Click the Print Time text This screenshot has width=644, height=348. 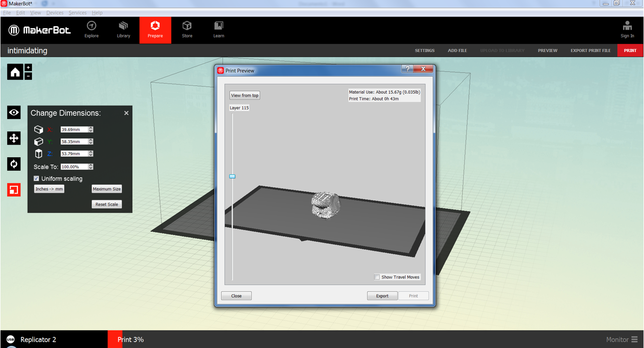[x=374, y=99]
